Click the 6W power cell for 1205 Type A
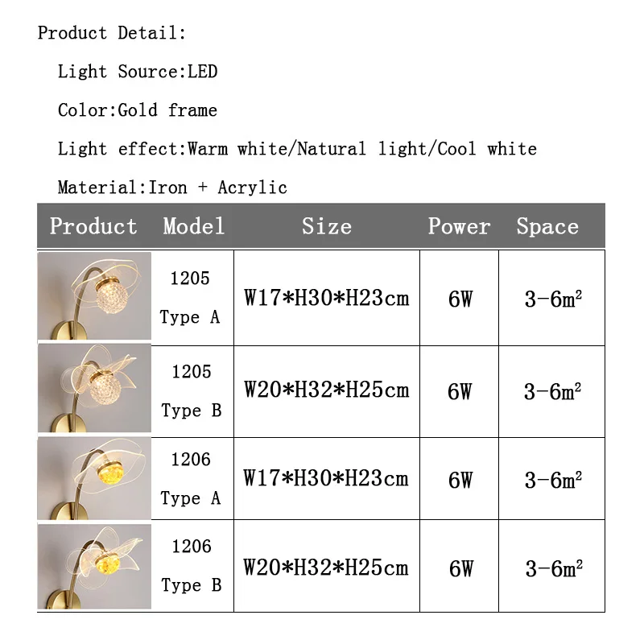This screenshot has height=644, width=644. (x=460, y=299)
